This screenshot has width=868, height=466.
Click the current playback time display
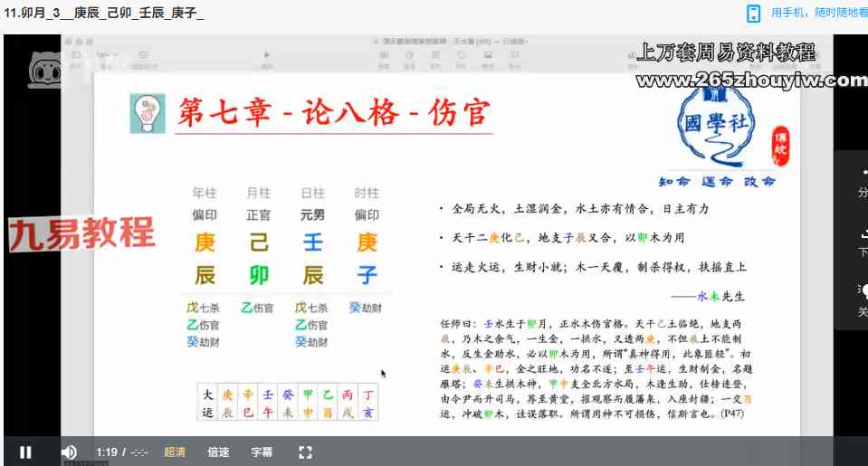108,452
